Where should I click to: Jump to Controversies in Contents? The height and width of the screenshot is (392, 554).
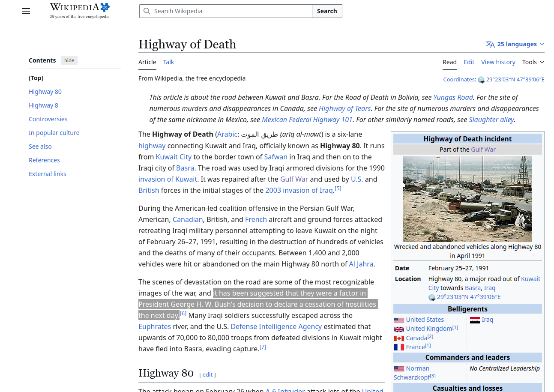click(48, 119)
